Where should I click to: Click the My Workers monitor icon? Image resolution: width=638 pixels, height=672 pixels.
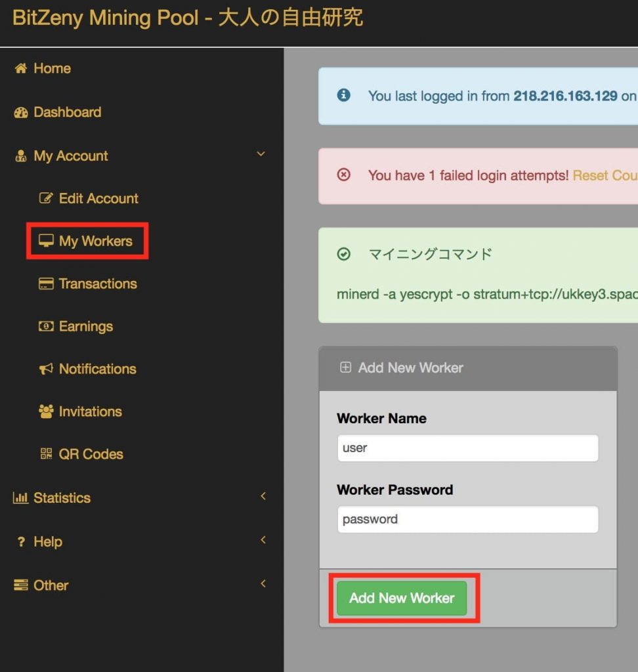pyautogui.click(x=46, y=241)
